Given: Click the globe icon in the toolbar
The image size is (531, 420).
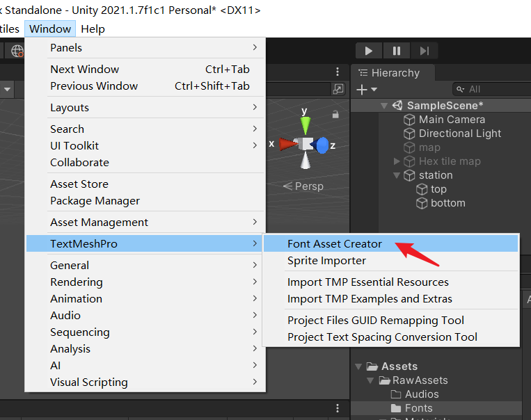Looking at the screenshot, I should (x=17, y=51).
